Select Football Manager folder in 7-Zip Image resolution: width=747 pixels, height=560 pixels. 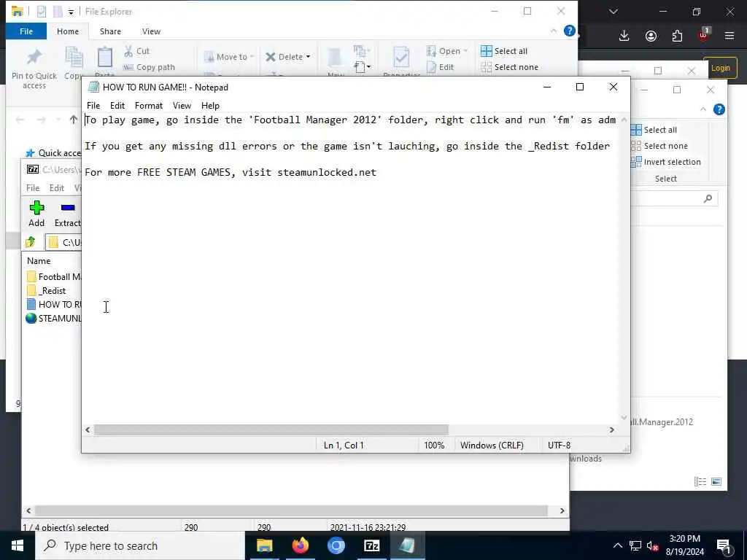click(53, 277)
